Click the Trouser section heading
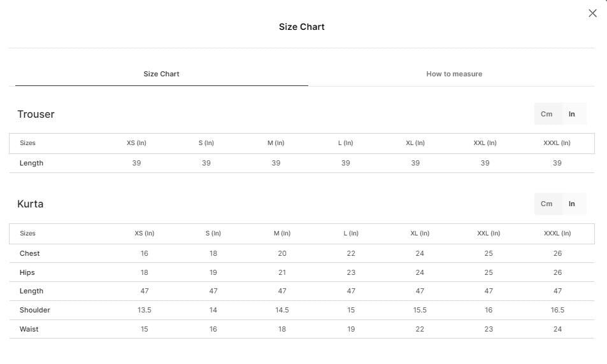The width and height of the screenshot is (607, 364). point(36,114)
